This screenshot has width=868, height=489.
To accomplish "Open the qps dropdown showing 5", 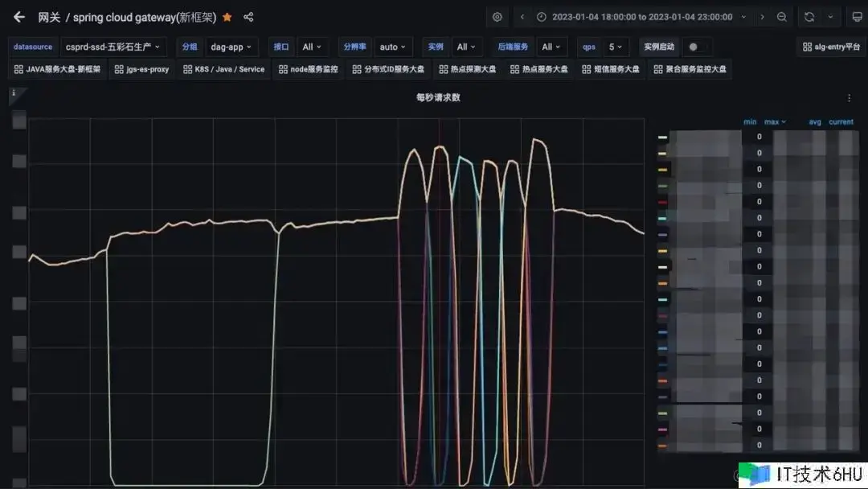I will 616,47.
